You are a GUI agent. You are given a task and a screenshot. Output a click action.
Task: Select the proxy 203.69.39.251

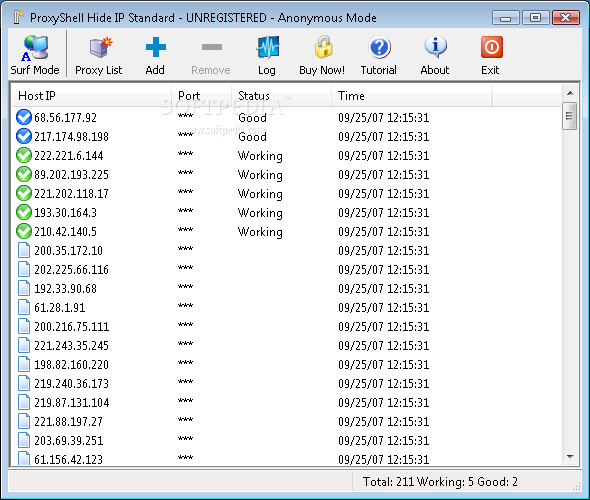68,441
